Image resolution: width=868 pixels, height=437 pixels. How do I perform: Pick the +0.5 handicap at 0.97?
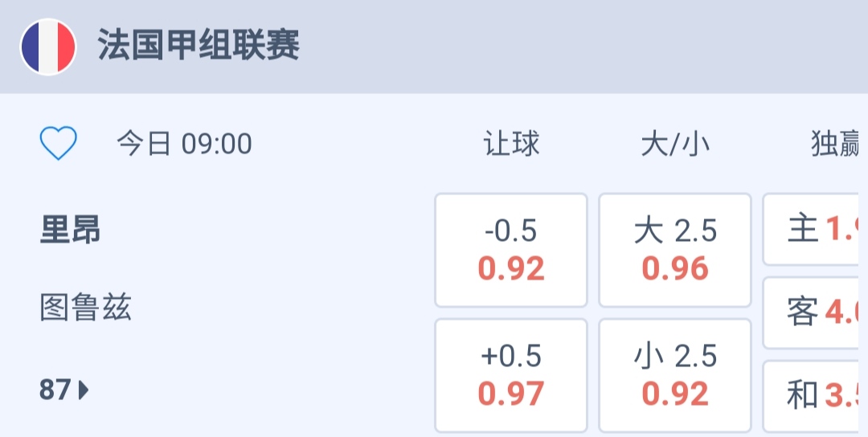tap(511, 375)
